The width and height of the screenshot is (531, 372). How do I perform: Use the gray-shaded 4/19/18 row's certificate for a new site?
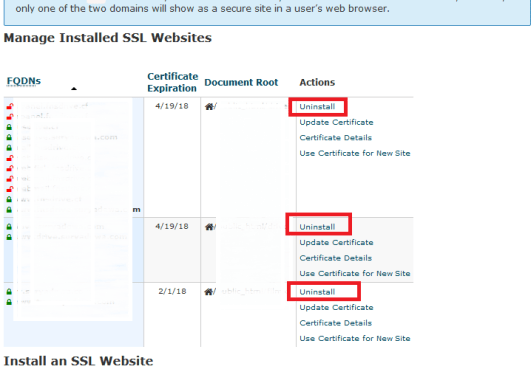point(355,273)
